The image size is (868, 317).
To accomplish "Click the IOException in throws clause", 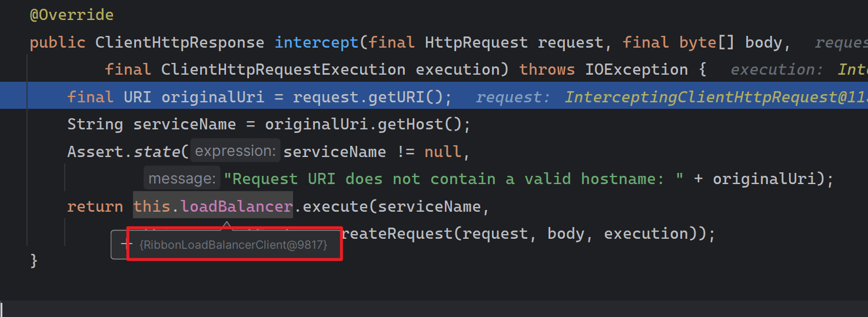I will coord(636,69).
